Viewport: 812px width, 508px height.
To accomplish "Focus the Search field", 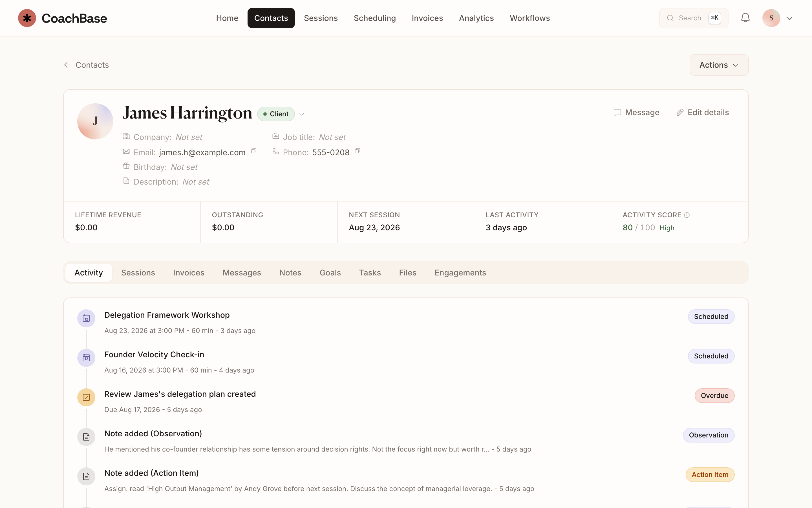I will [694, 18].
